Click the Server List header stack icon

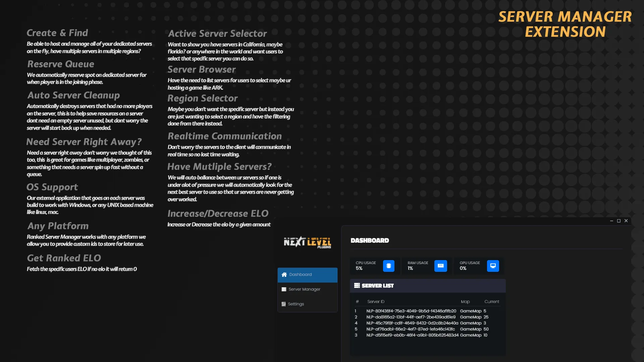357,286
